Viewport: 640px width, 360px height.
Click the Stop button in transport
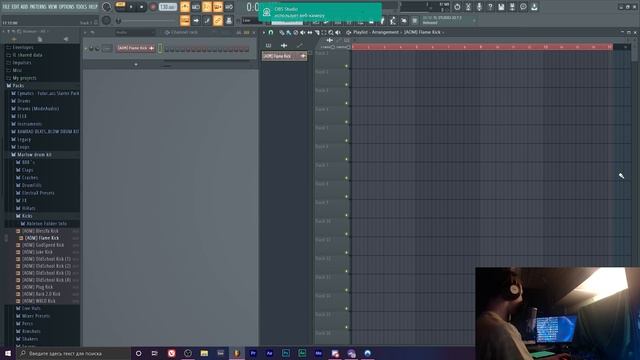coord(141,7)
